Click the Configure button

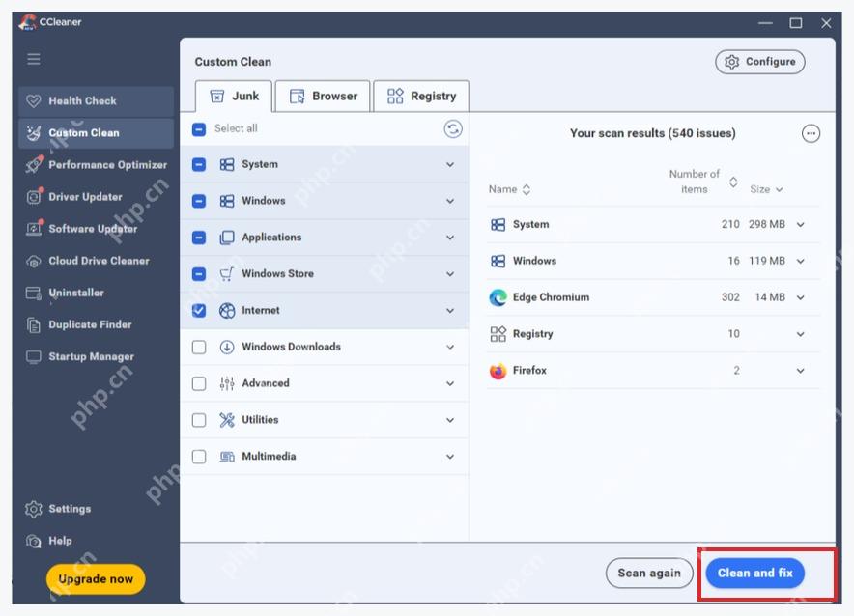[x=759, y=62]
